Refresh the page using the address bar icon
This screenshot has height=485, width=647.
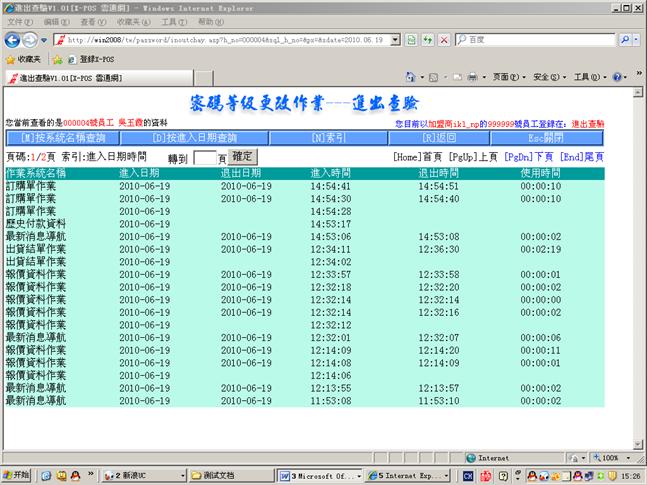point(425,40)
